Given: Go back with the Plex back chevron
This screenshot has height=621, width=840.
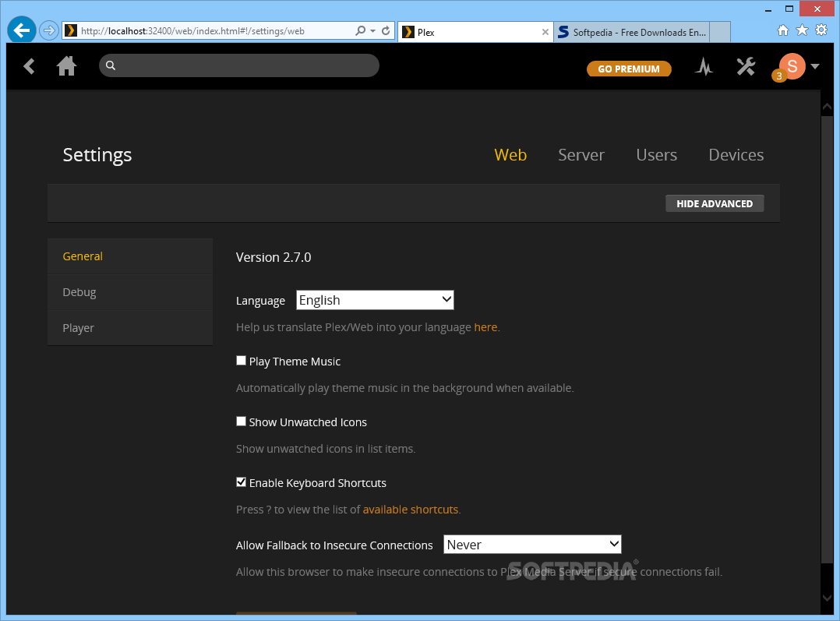Looking at the screenshot, I should [30, 66].
